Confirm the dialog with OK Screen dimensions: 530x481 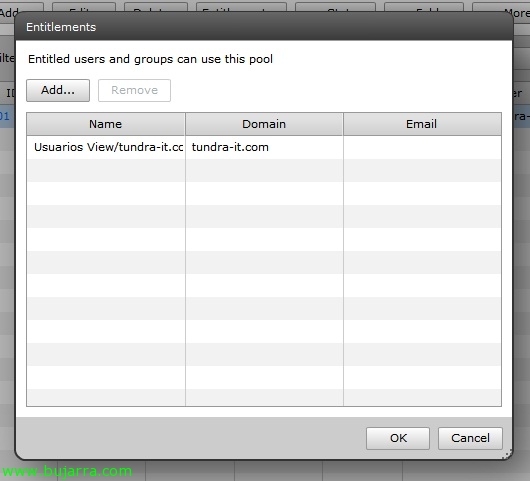398,438
